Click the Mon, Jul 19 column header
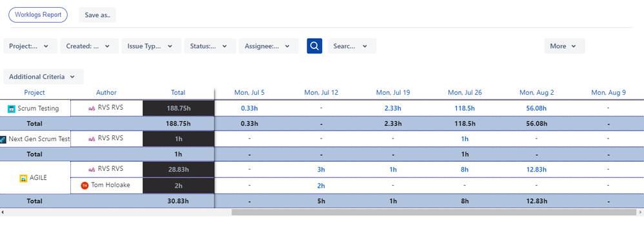The height and width of the screenshot is (234, 644). click(x=393, y=92)
